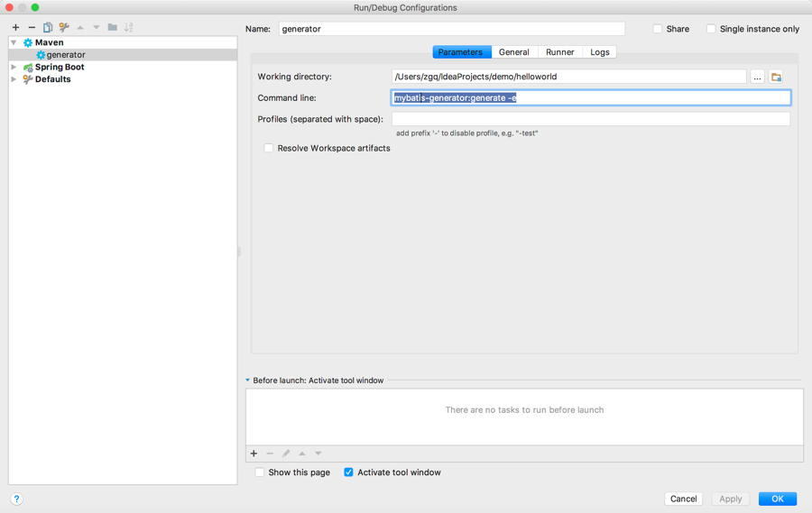Click the Profiles input field
Image resolution: width=812 pixels, height=513 pixels.
[x=590, y=119]
